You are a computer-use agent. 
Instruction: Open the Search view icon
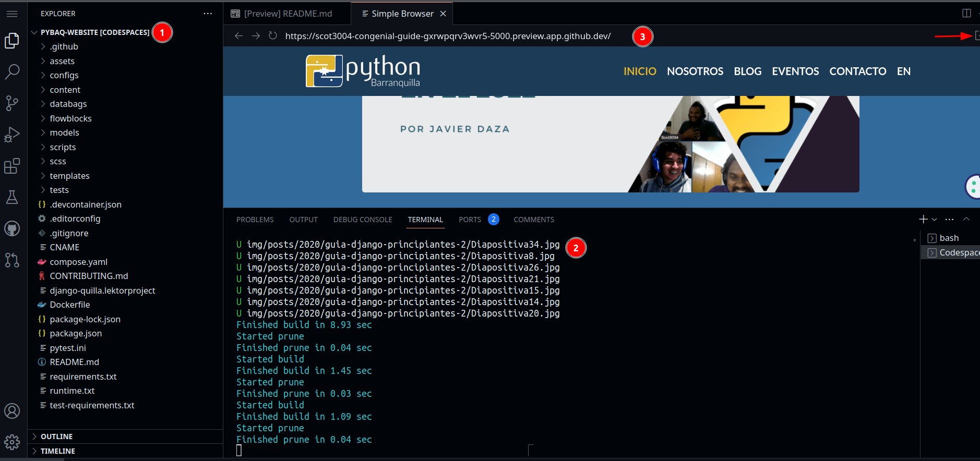[x=12, y=72]
